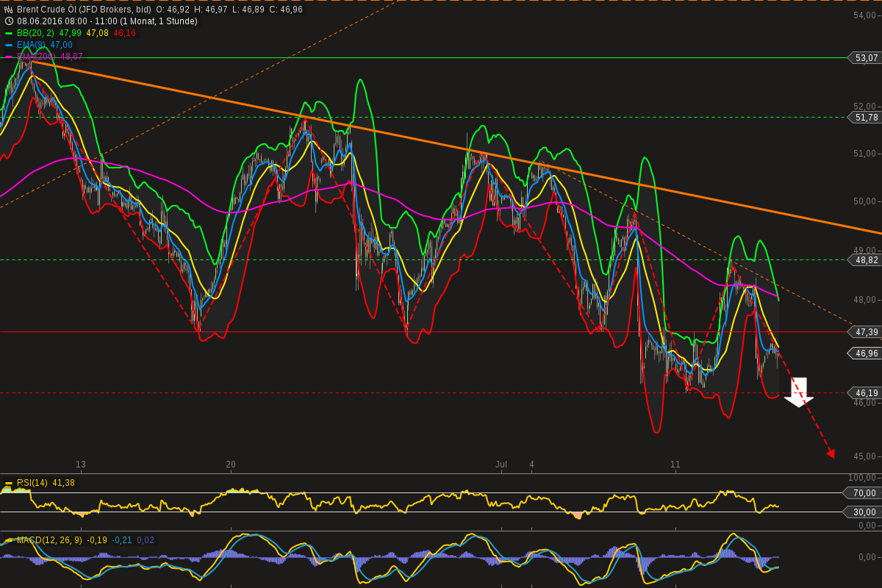Screen dimensions: 882x588
Task: Click the RSI 100,00 axis label
Action: point(862,478)
